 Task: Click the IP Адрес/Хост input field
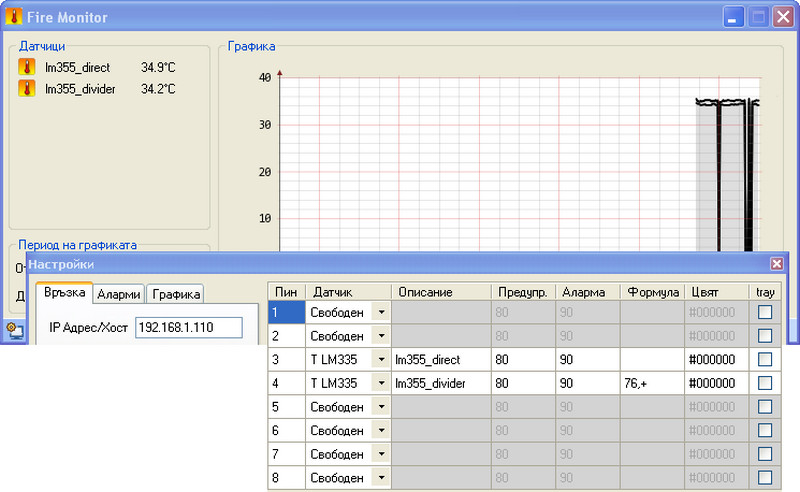(189, 328)
